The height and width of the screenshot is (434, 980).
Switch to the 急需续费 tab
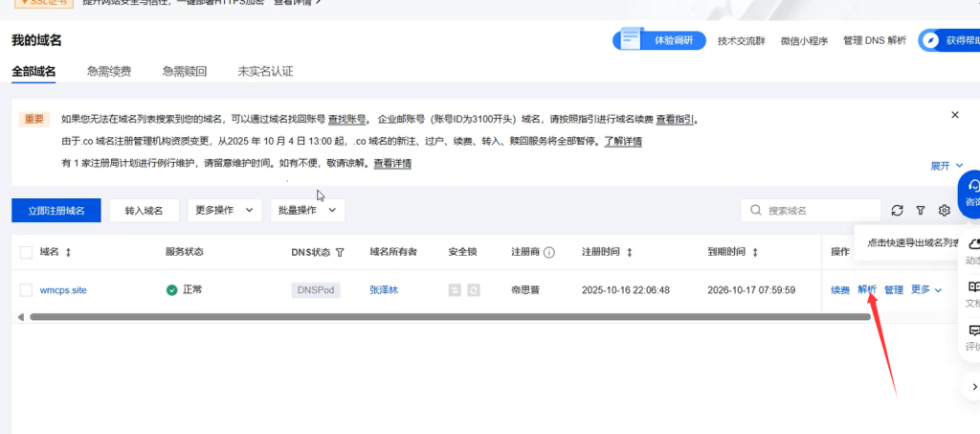tap(108, 72)
